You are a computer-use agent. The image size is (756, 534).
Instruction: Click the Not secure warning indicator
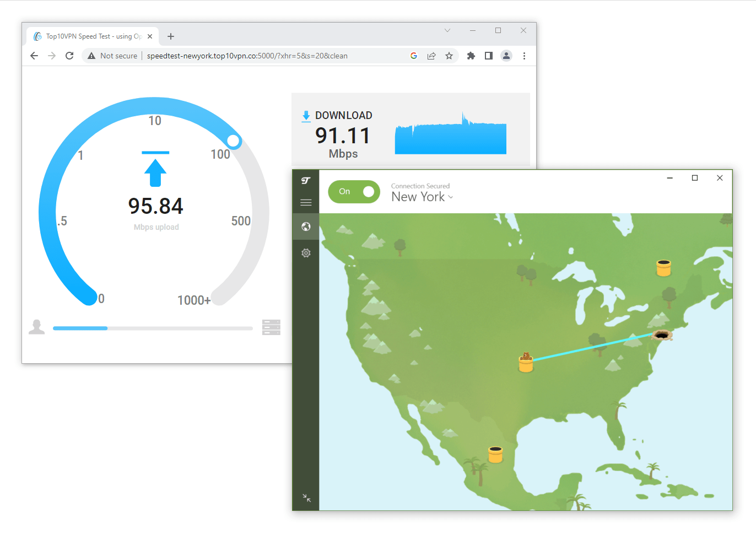[x=112, y=56]
